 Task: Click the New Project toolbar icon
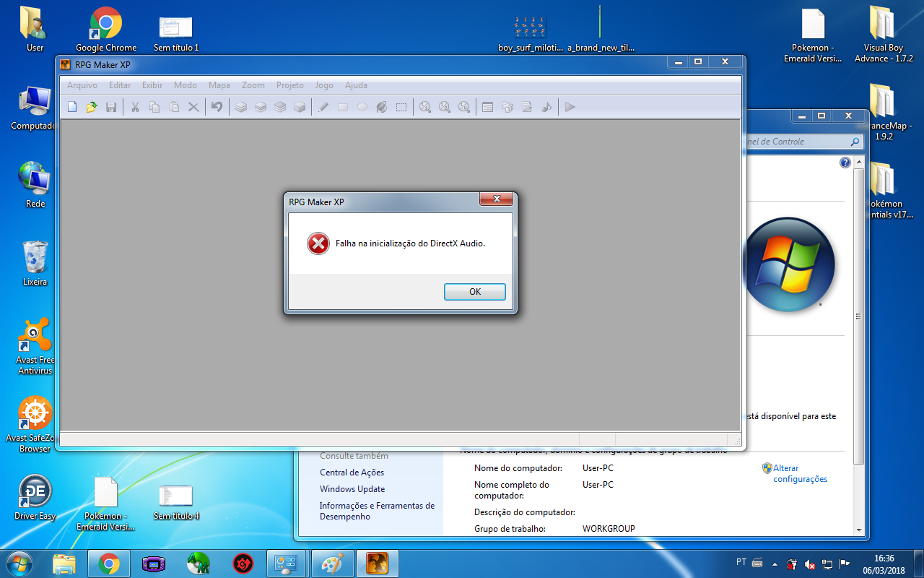[x=72, y=107]
